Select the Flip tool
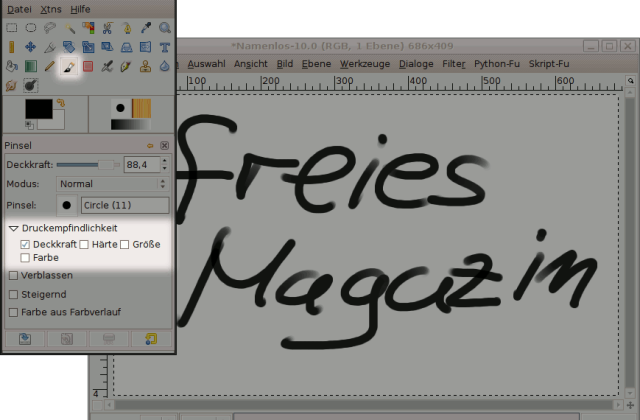 (145, 47)
